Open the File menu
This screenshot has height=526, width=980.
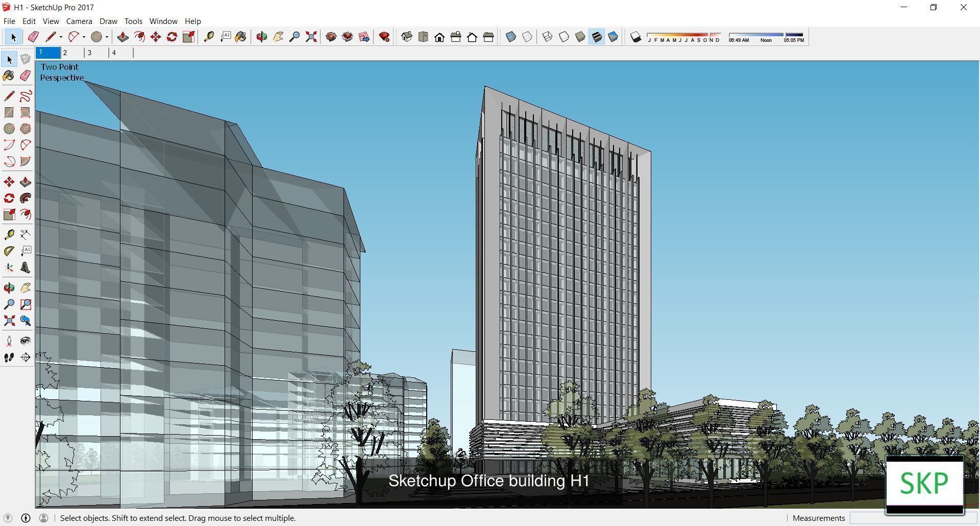click(x=9, y=21)
